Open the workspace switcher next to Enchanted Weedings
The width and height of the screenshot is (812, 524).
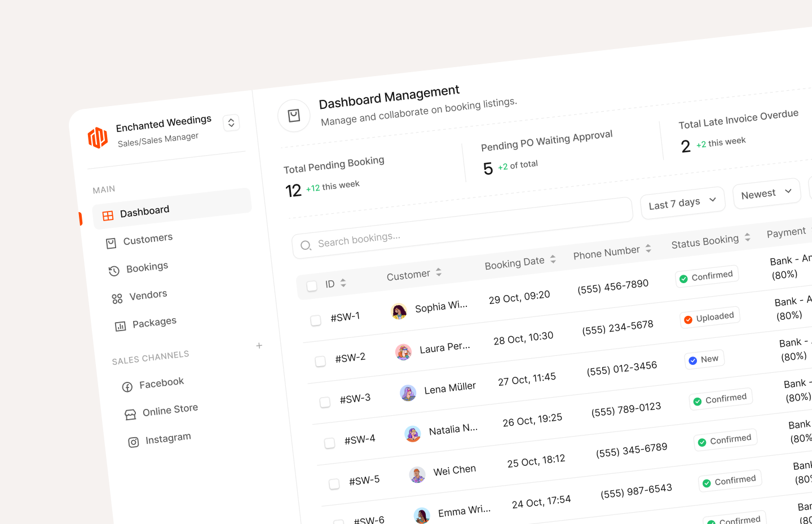(231, 123)
